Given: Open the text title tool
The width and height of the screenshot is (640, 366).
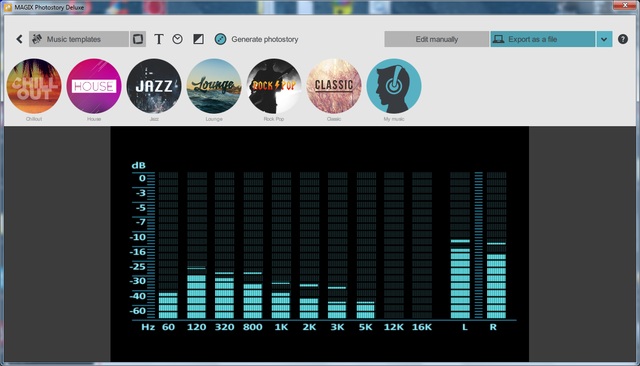Looking at the screenshot, I should [159, 39].
